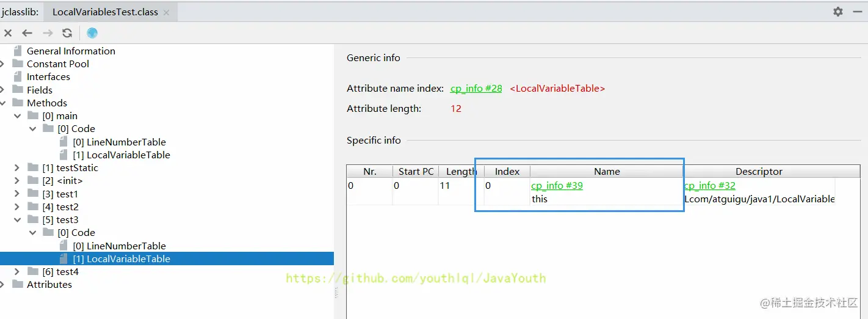This screenshot has width=868, height=319.
Task: Select [3] test1 method
Action: click(x=60, y=194)
